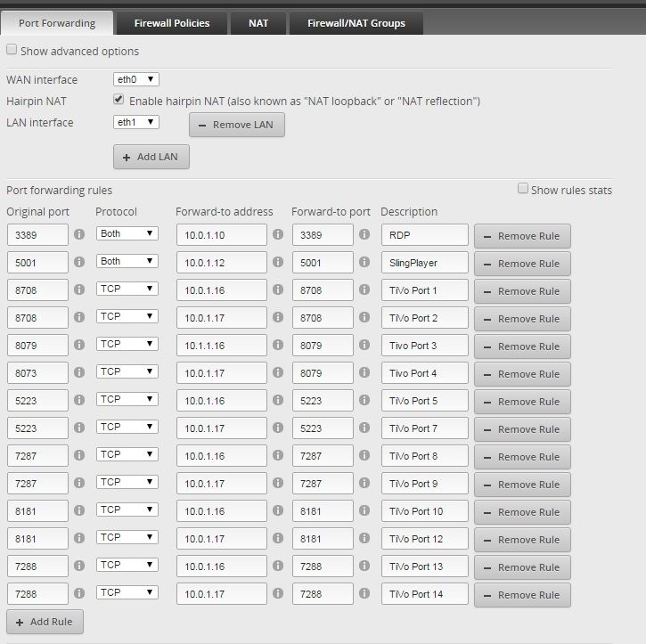Open protocol dropdown for TiVo Port 7
The image size is (646, 644).
pos(127,427)
